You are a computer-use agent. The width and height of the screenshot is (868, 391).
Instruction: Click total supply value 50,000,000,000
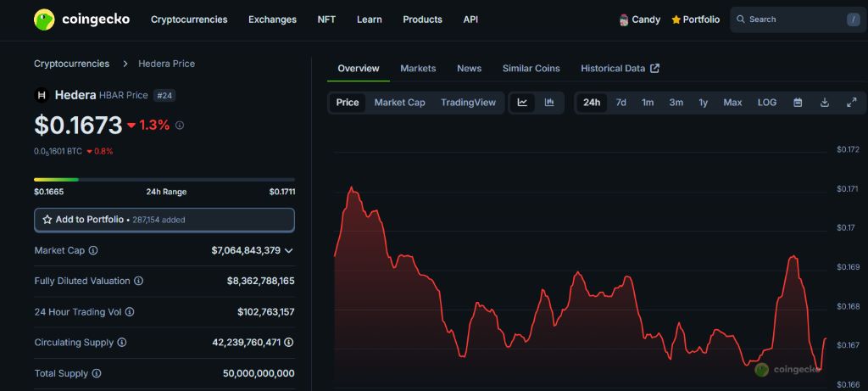coord(259,373)
